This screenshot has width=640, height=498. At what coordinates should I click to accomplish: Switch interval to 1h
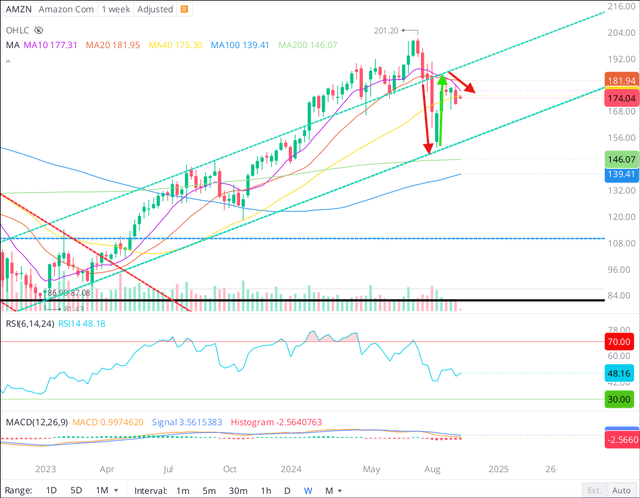tap(266, 490)
